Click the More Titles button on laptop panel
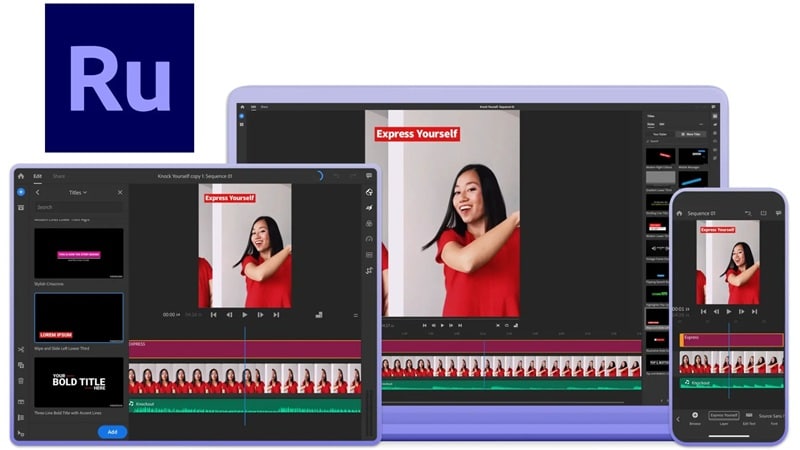800x450 pixels. coord(691,134)
